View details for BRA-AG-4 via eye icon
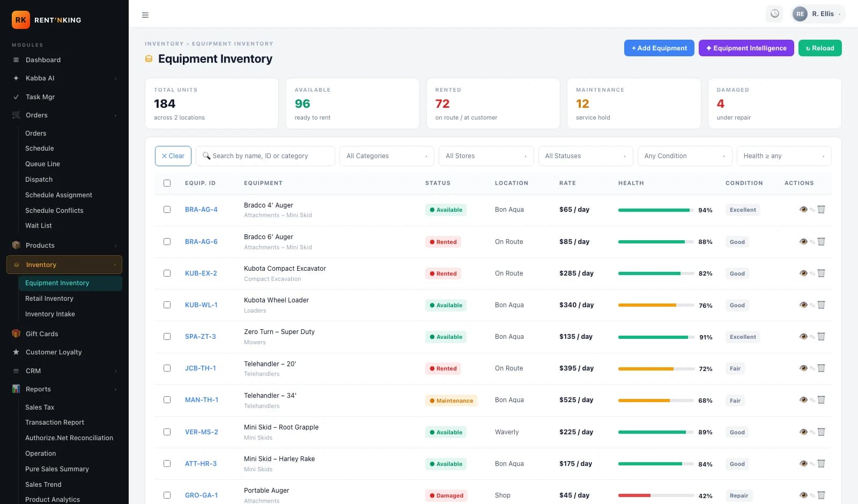 (x=803, y=210)
